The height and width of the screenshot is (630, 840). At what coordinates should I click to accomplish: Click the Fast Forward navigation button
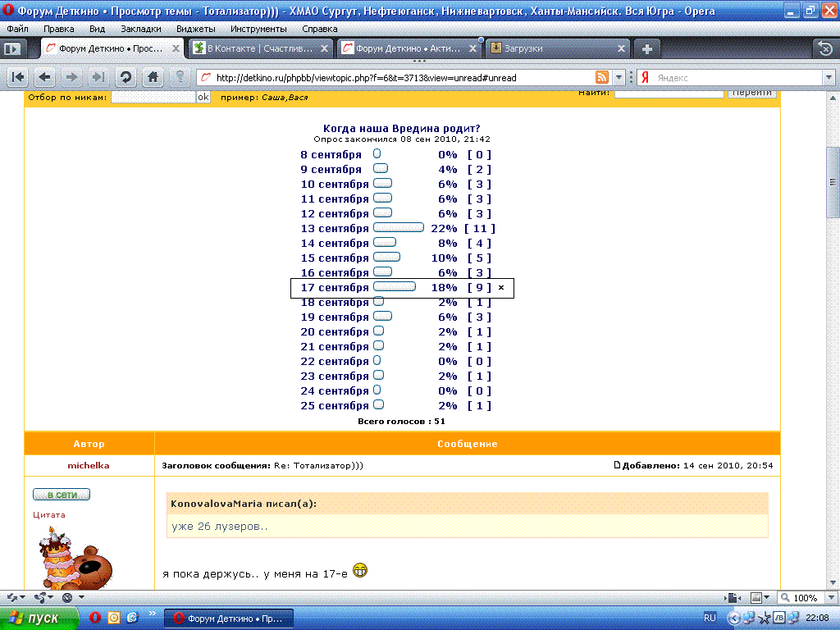(x=98, y=77)
